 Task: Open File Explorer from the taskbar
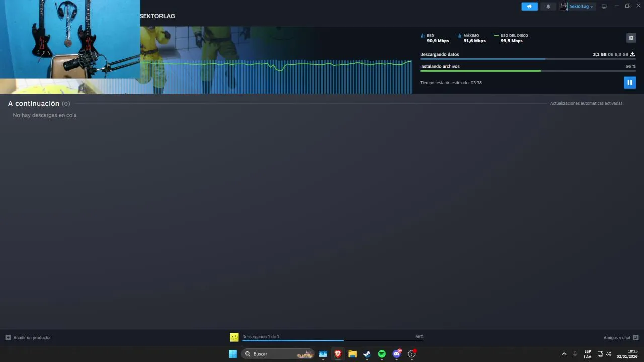tap(352, 354)
